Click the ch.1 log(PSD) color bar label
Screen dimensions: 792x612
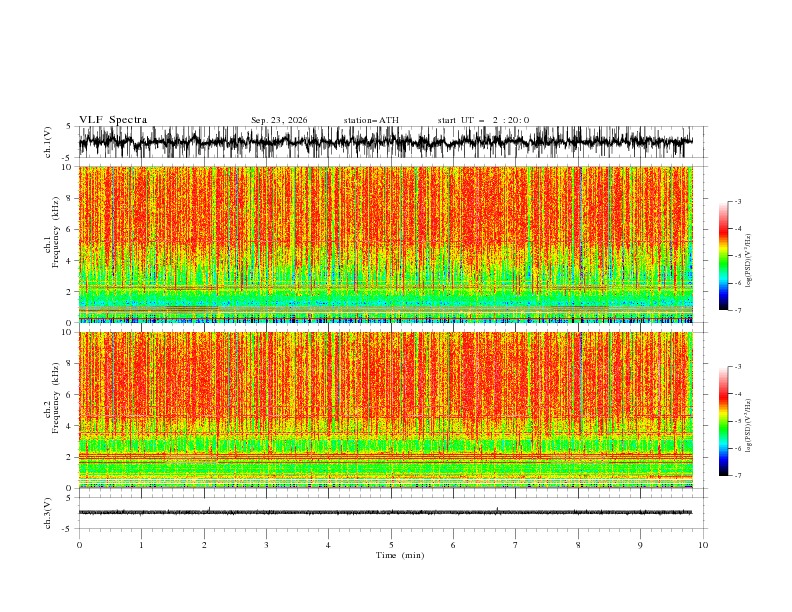(x=749, y=261)
